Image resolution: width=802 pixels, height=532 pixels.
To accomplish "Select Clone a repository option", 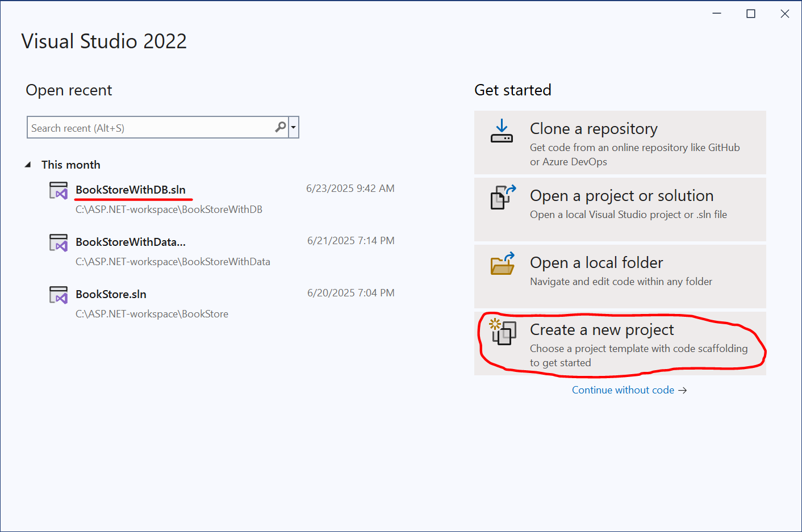I will (x=620, y=143).
